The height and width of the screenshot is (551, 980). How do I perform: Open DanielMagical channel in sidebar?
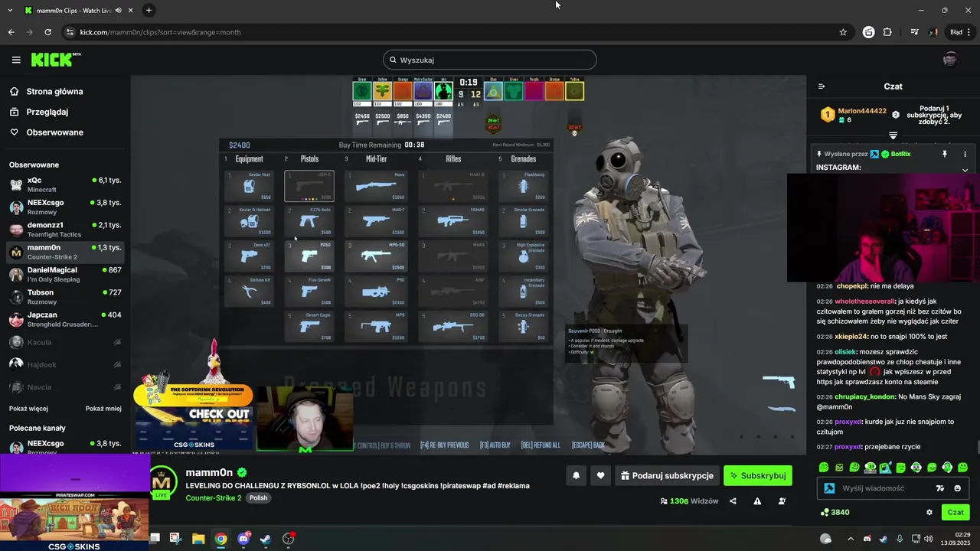pos(65,275)
